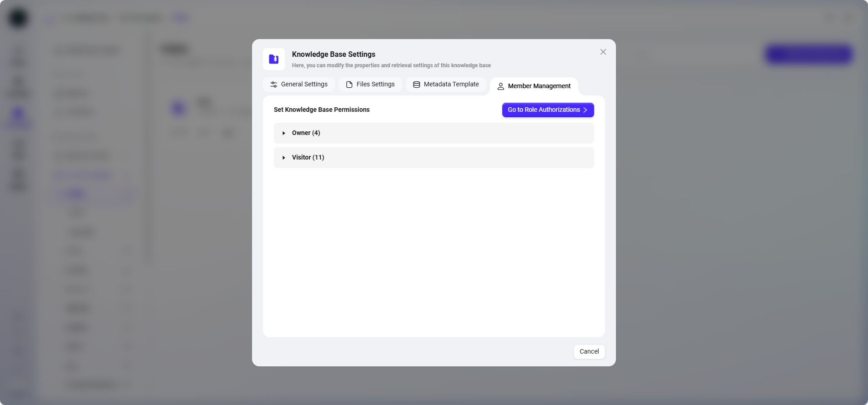This screenshot has height=405, width=868.
Task: Click the blurred dark avatar behind the dialog
Action: [x=18, y=18]
